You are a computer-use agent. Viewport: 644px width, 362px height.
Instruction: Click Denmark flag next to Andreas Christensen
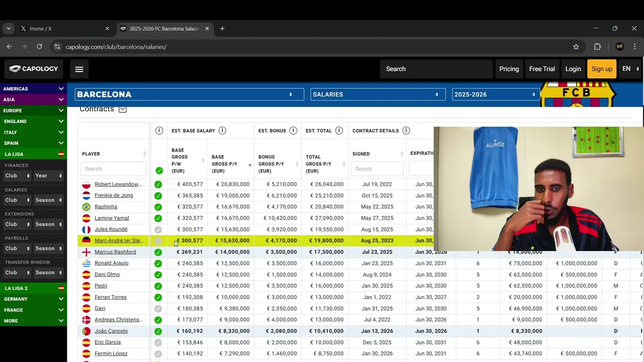(x=86, y=320)
